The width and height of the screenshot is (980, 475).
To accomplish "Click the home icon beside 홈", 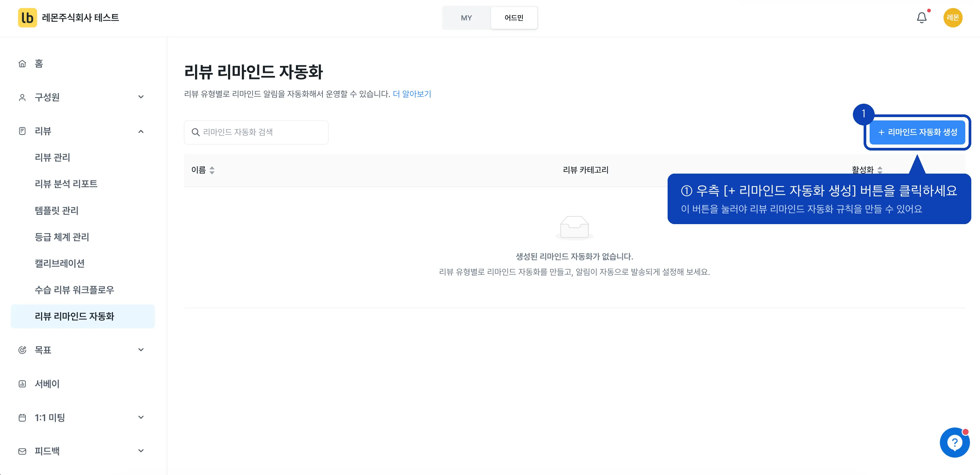I will [x=22, y=64].
